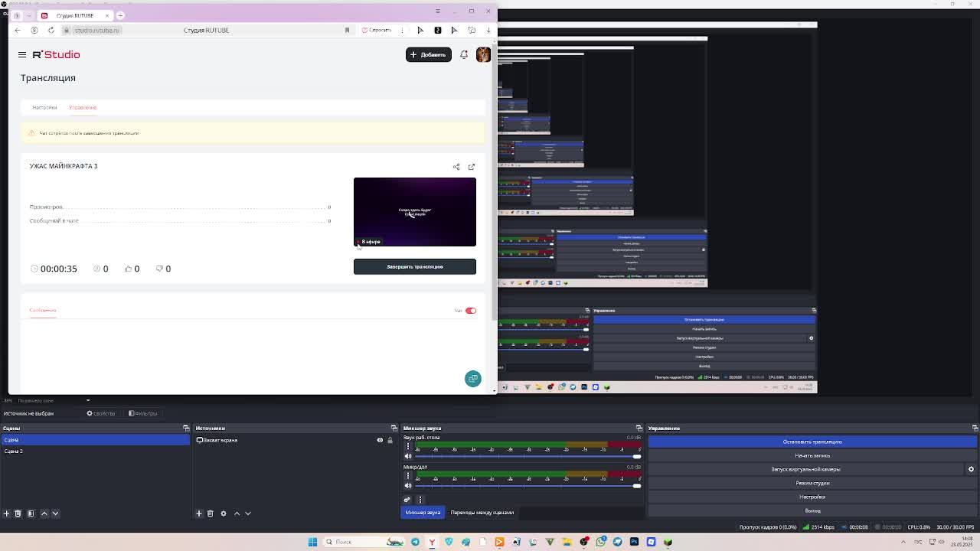Click Завершить трансляцию button
The image size is (980, 551).
pyautogui.click(x=415, y=266)
